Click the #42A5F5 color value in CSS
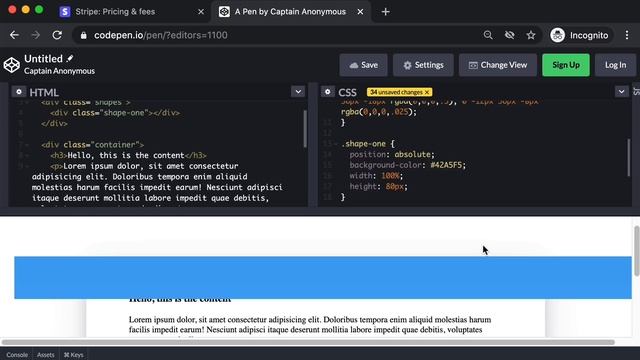Screen dimensions: 640x360 point(446,165)
